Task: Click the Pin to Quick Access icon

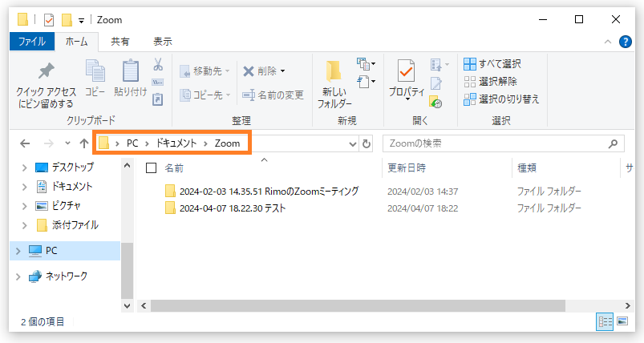Action: [46, 72]
